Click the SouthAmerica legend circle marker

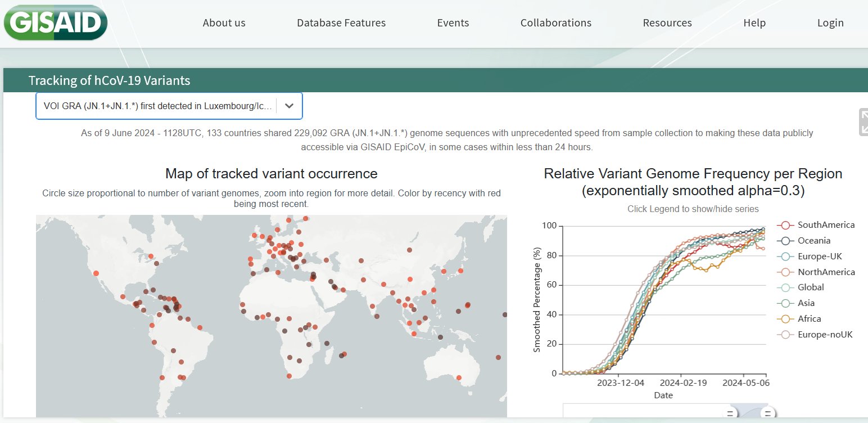(x=785, y=225)
